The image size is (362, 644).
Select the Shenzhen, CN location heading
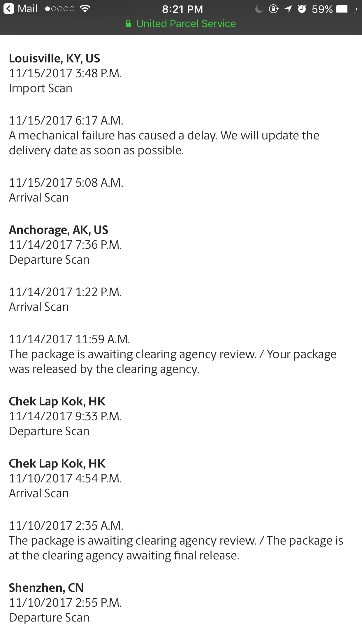pos(46,588)
